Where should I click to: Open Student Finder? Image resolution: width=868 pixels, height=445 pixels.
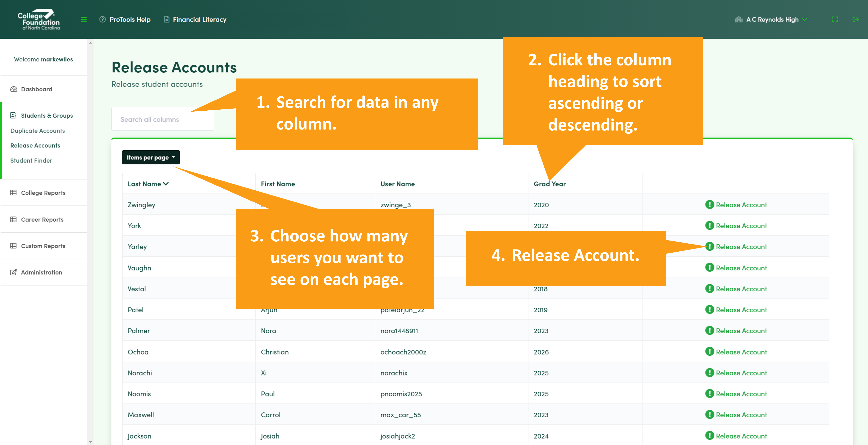tap(31, 161)
